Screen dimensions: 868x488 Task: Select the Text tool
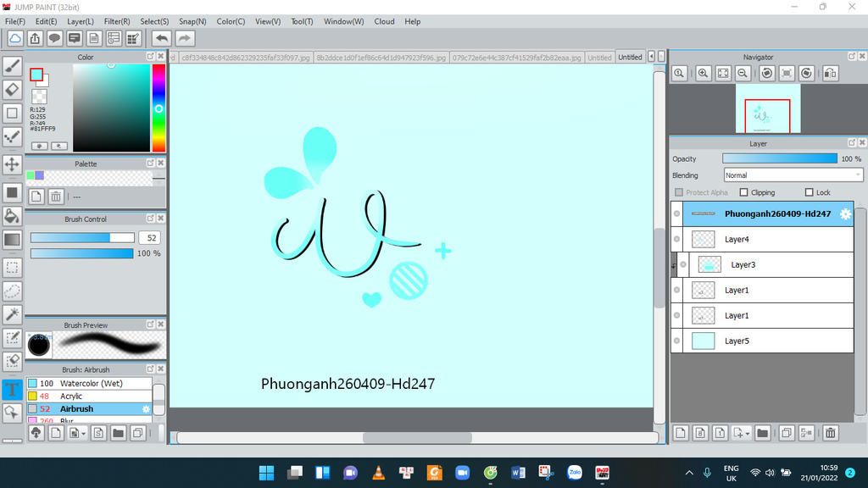(12, 389)
